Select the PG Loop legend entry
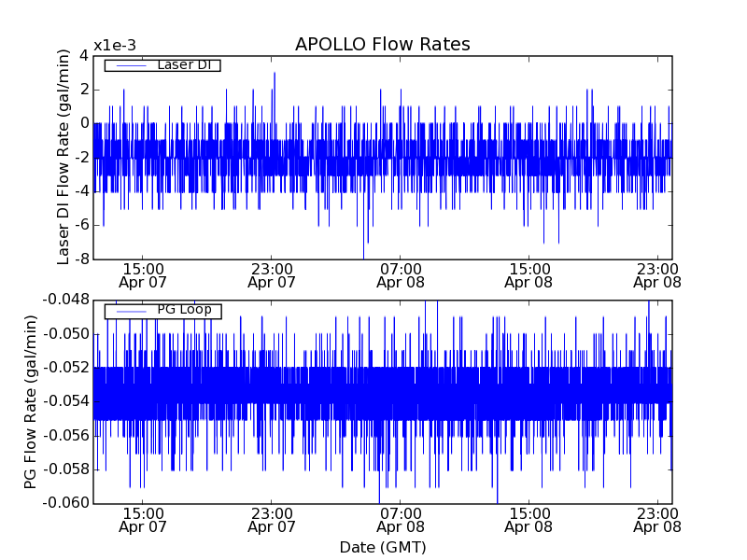The image size is (747, 560). tap(162, 311)
